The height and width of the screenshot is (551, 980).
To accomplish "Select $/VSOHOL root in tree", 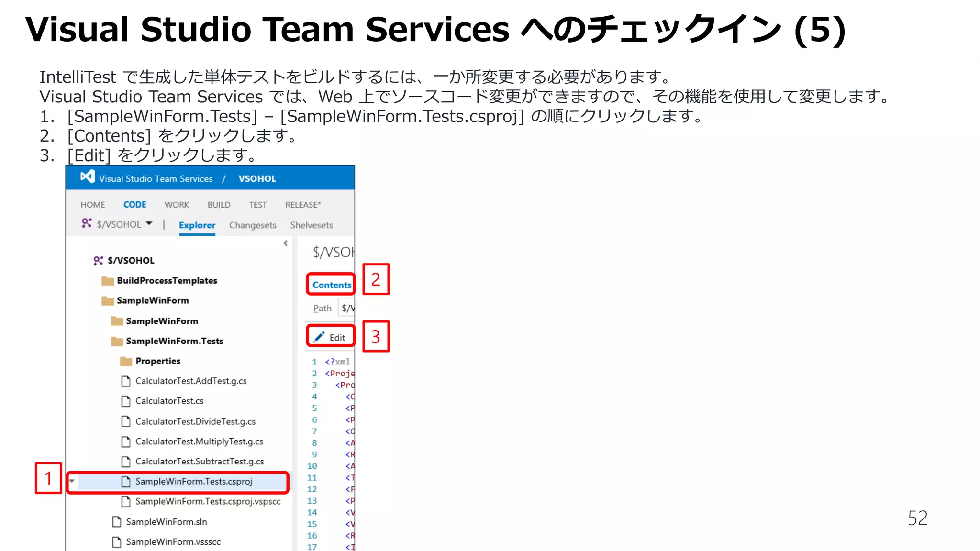I will (131, 261).
